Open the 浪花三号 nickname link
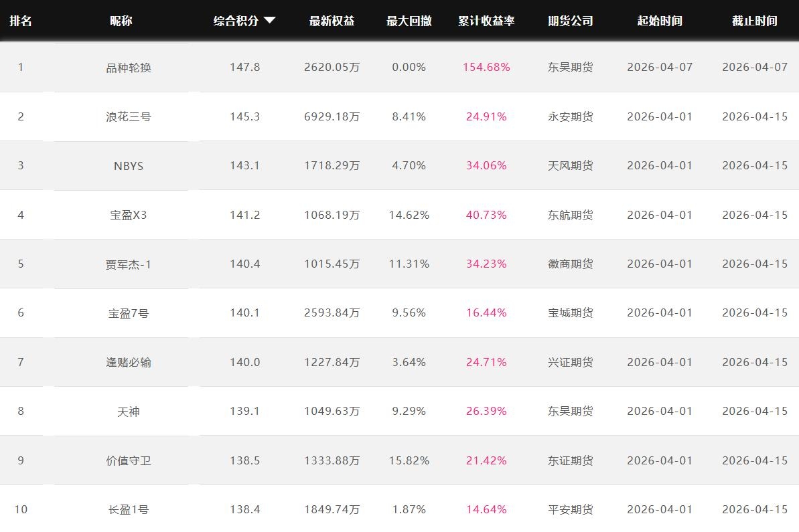 pyautogui.click(x=129, y=116)
